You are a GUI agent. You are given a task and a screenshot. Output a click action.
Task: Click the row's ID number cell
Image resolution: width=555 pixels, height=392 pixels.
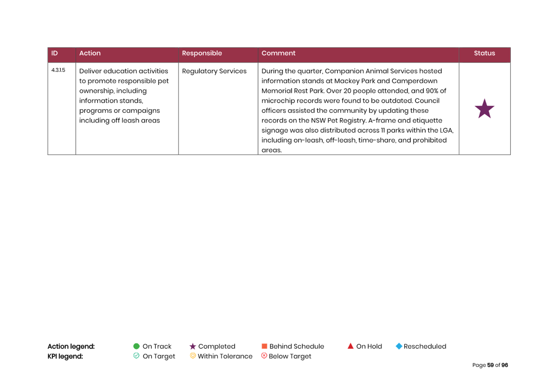point(58,71)
